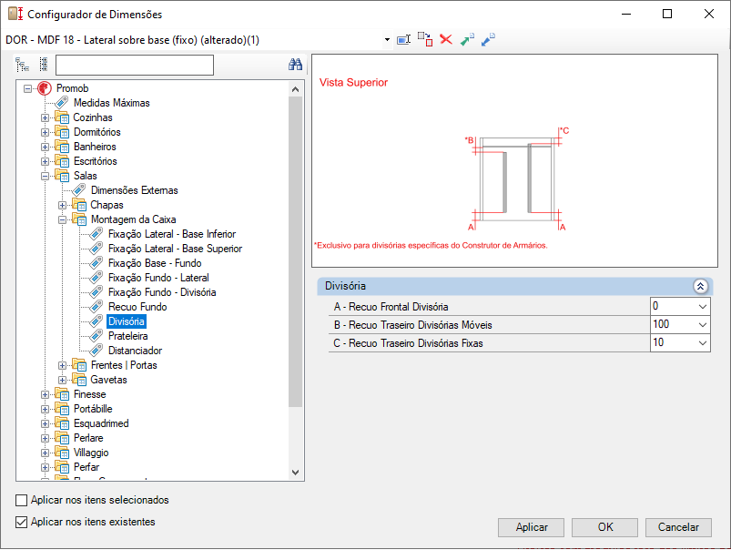Click the Vista Superior diagram image

pyautogui.click(x=514, y=161)
